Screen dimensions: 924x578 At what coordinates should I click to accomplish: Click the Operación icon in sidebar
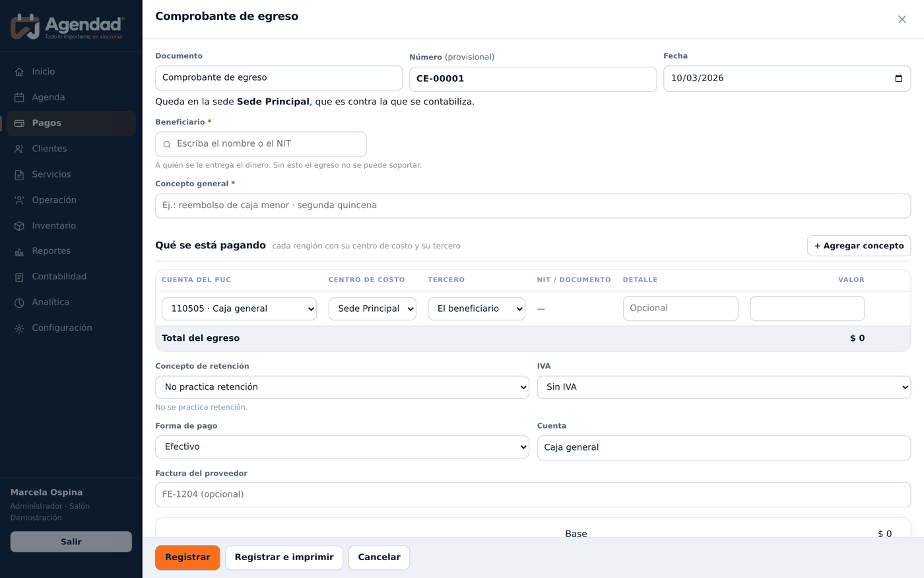coord(19,200)
